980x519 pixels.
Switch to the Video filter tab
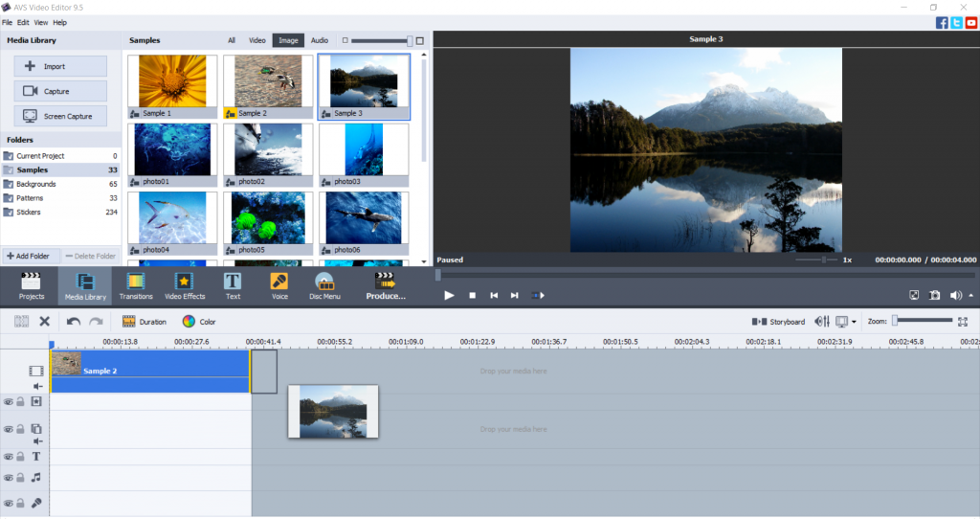pyautogui.click(x=257, y=40)
